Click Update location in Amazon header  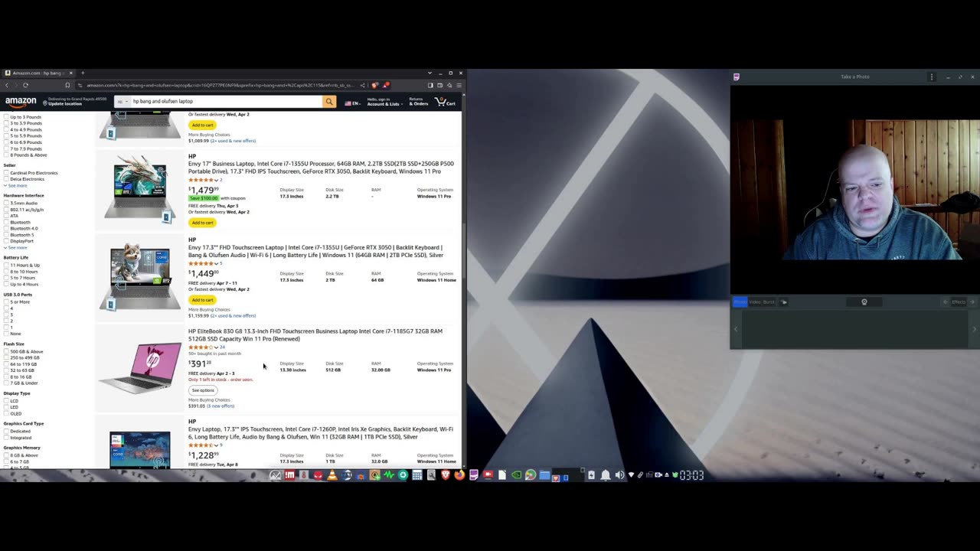66,103
